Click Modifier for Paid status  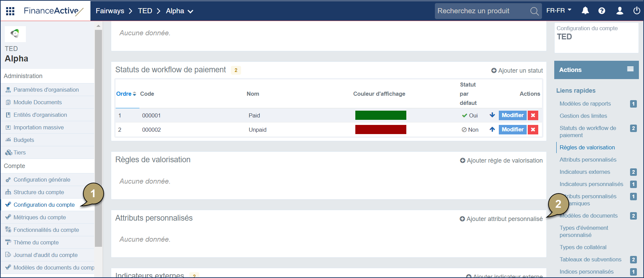click(512, 115)
